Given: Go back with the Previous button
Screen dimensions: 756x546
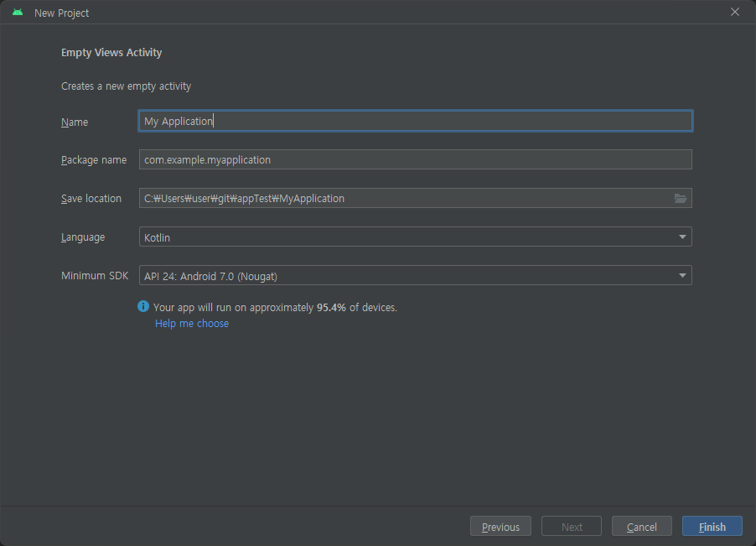Looking at the screenshot, I should point(500,526).
